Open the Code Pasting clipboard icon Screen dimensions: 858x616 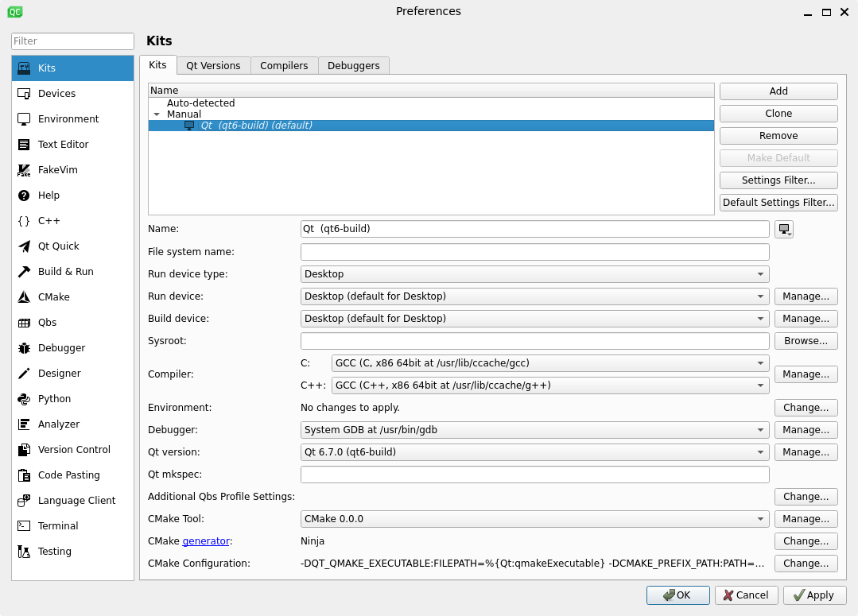24,475
